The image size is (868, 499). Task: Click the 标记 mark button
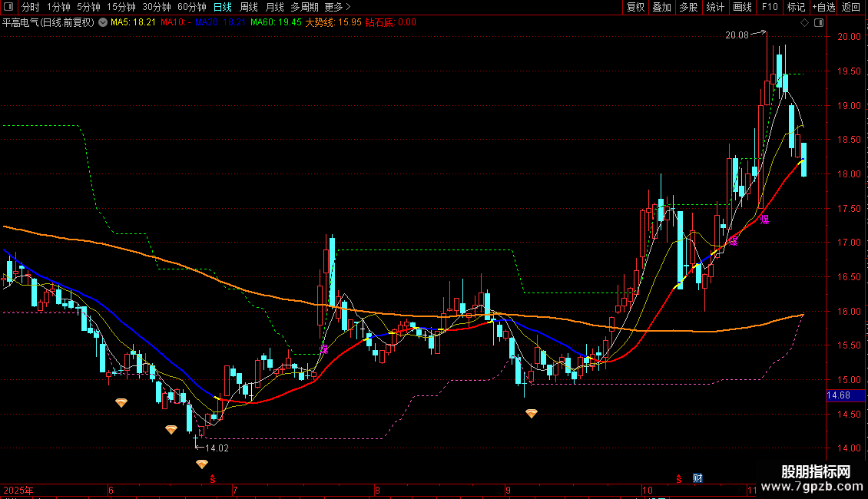coord(796,7)
